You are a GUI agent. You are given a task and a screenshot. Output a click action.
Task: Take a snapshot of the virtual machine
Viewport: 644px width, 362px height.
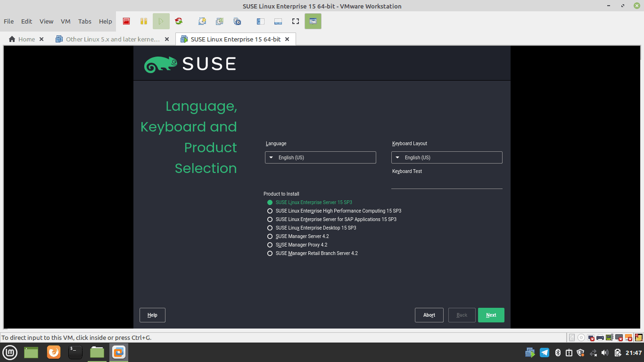[202, 21]
